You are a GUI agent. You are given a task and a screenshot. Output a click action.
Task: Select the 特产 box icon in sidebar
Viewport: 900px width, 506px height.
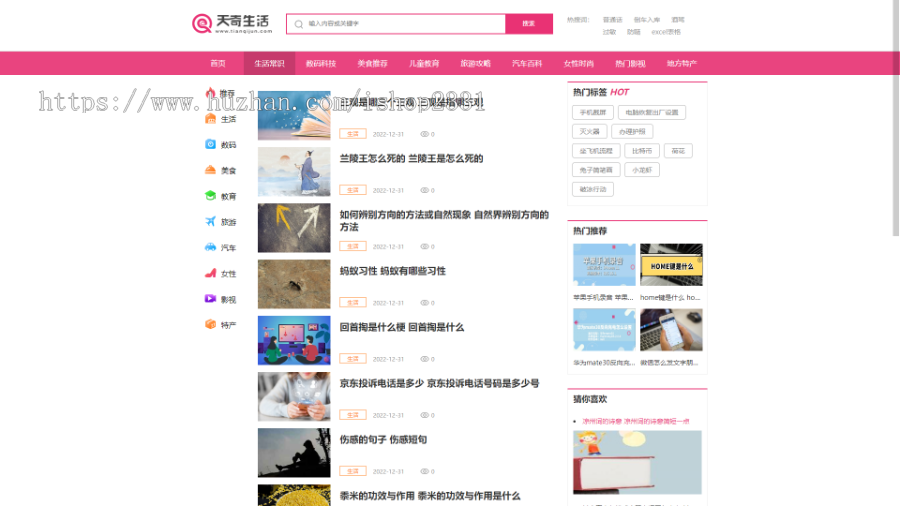click(210, 324)
